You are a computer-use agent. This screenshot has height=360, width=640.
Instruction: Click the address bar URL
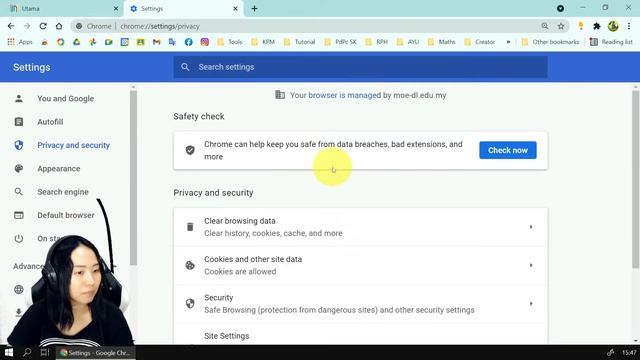tap(160, 26)
